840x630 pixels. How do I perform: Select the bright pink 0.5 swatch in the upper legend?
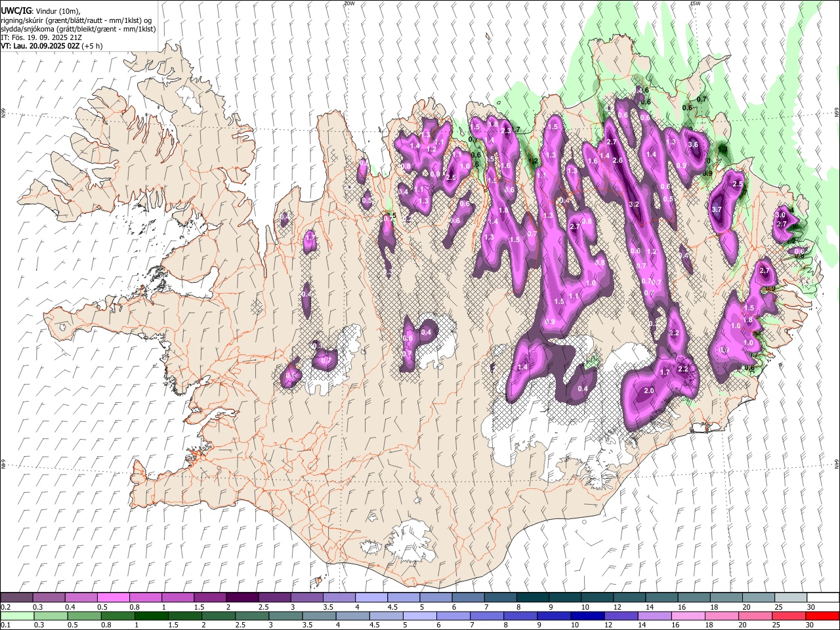tap(113, 597)
